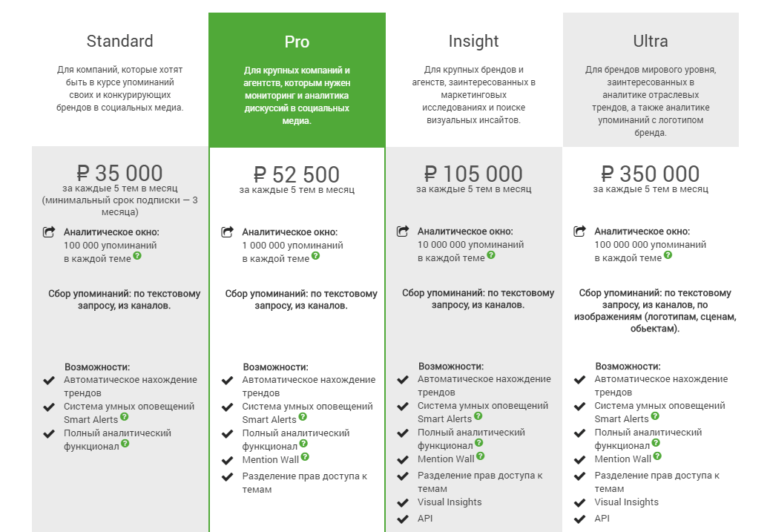Click the Аналитическое окно arrow icon in the Standard plan
The height and width of the screenshot is (532, 770).
point(49,232)
